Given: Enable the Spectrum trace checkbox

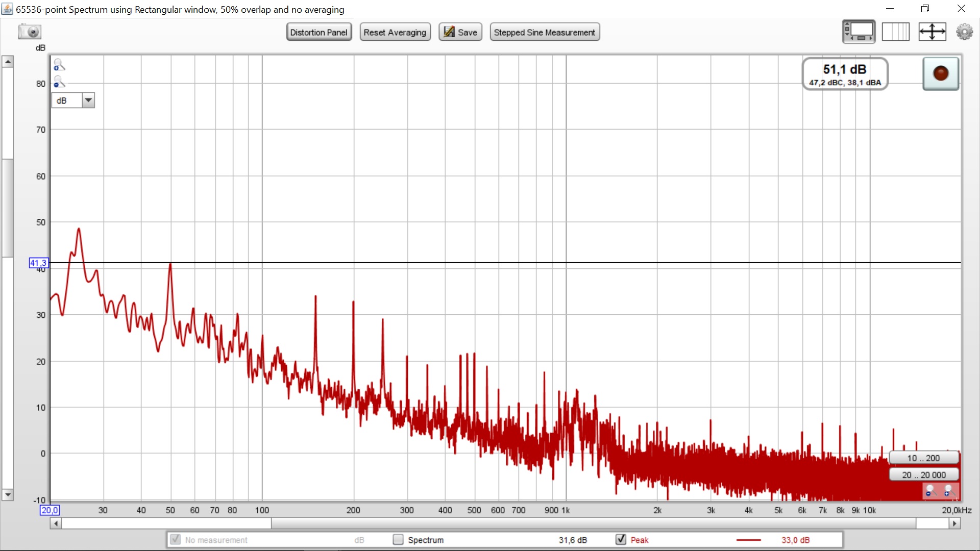Looking at the screenshot, I should [398, 539].
